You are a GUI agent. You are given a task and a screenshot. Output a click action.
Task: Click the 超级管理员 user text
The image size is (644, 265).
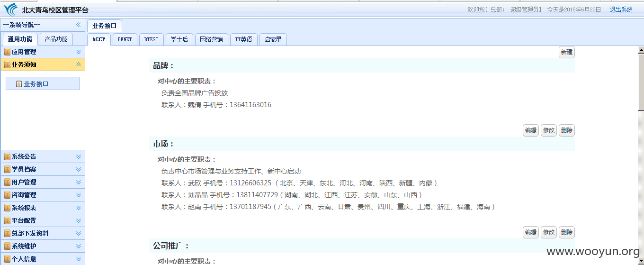pos(524,9)
